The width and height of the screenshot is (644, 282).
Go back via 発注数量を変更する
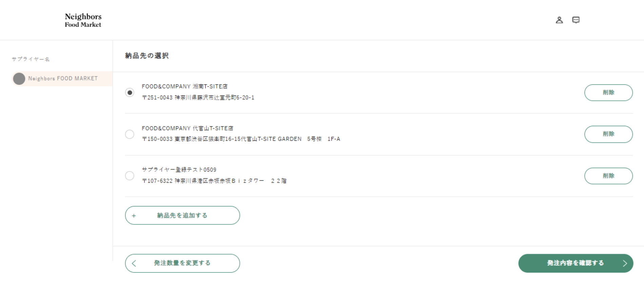(x=182, y=263)
